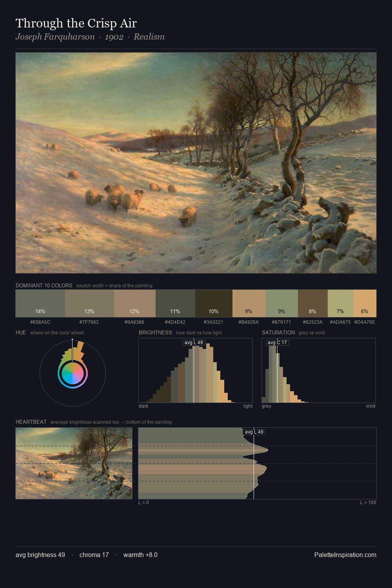
Task: Click the 'how dark vs how light' caption
Action: (x=199, y=333)
